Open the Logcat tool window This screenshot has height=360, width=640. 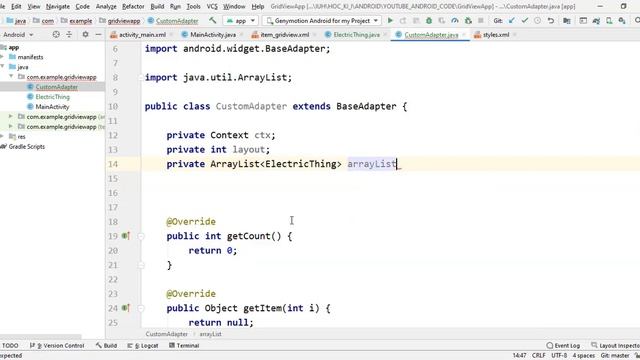click(143, 345)
